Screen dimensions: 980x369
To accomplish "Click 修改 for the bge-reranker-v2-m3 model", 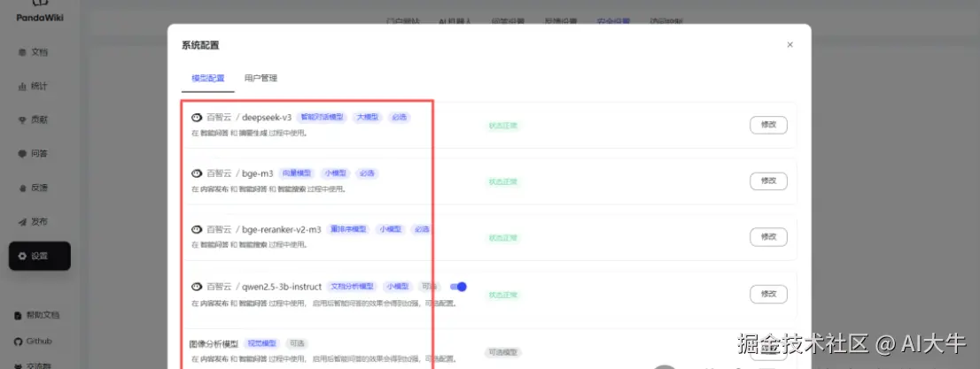I will point(768,237).
